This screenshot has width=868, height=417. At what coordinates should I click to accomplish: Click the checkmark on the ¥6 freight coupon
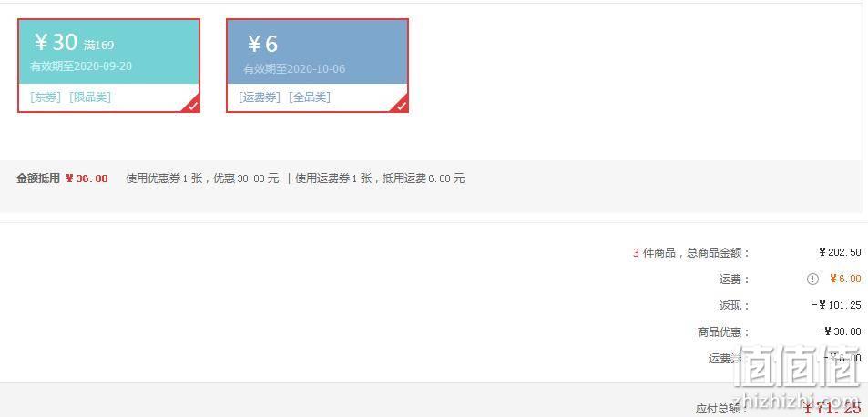pos(402,106)
